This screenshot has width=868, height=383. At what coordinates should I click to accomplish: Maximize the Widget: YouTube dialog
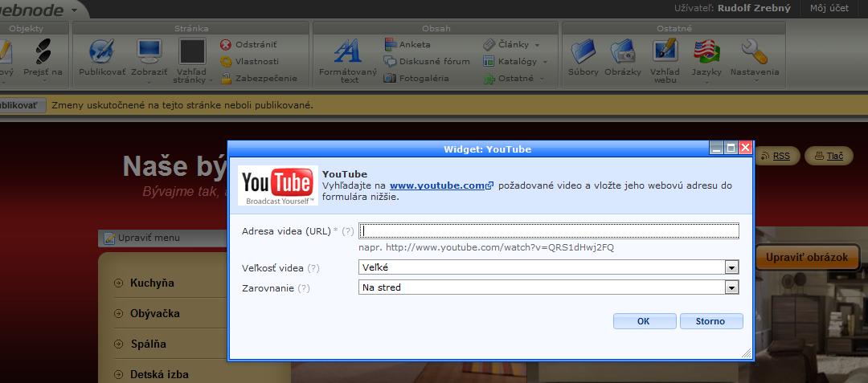pos(731,148)
